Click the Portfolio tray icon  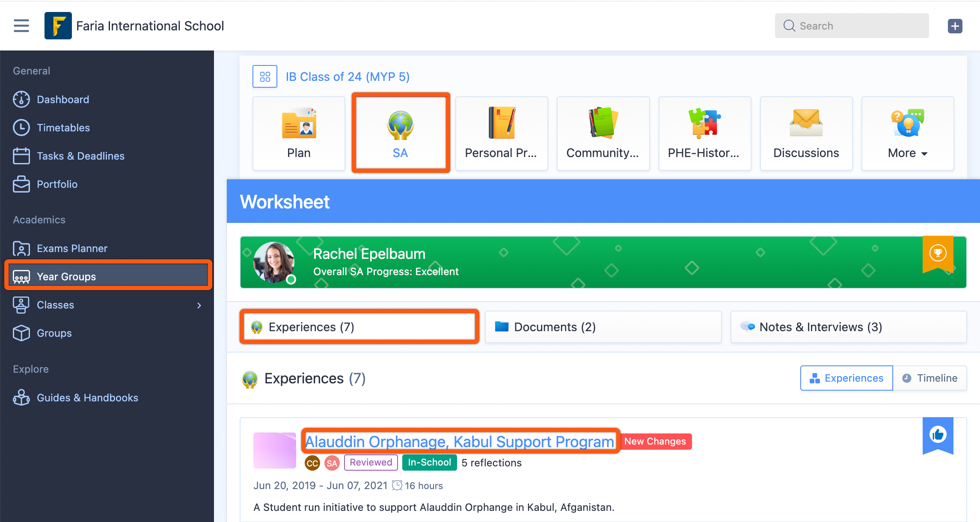[21, 184]
